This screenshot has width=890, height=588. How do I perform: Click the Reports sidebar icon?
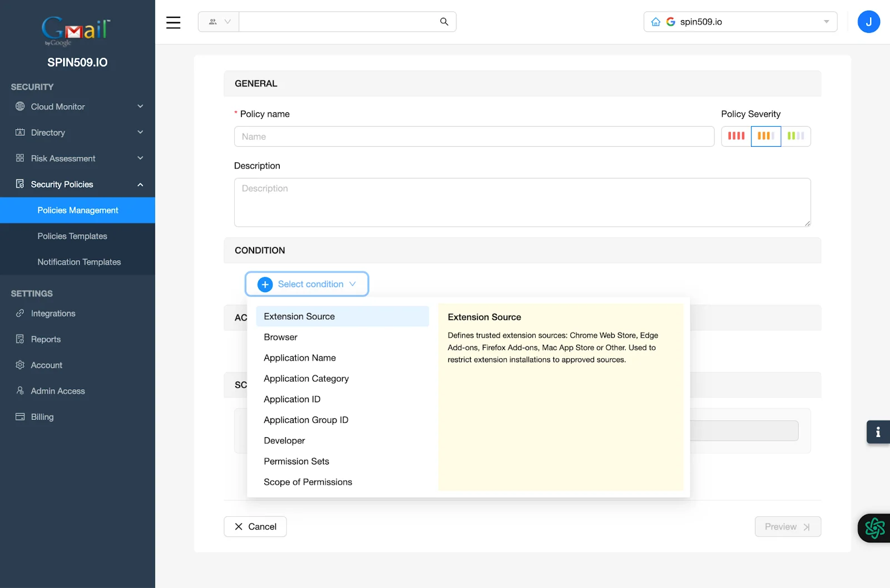coord(20,339)
